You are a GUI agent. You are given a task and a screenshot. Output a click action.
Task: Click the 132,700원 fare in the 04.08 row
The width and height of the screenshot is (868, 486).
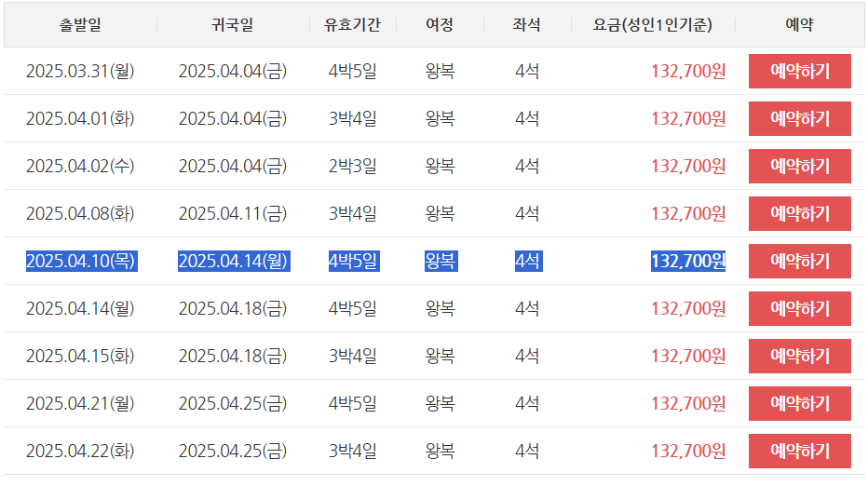click(688, 213)
